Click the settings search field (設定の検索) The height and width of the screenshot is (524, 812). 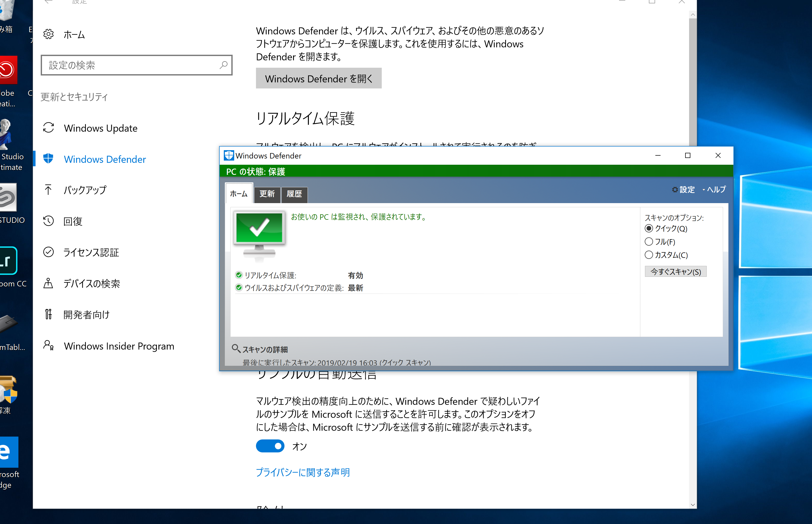pyautogui.click(x=136, y=65)
